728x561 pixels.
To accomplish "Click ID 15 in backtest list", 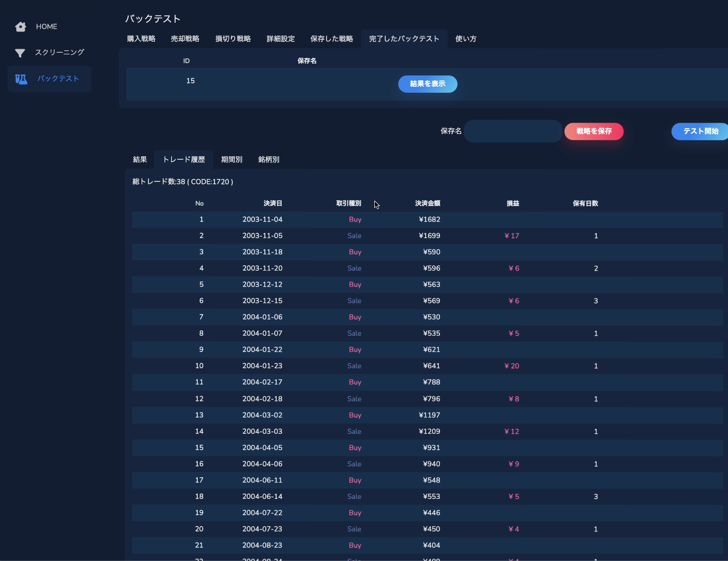I will coord(190,81).
